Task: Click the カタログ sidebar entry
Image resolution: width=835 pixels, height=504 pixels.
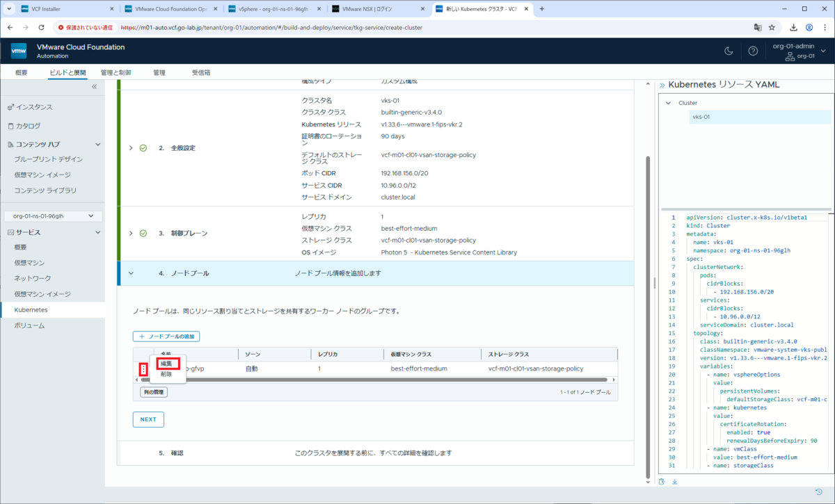Action: click(28, 126)
